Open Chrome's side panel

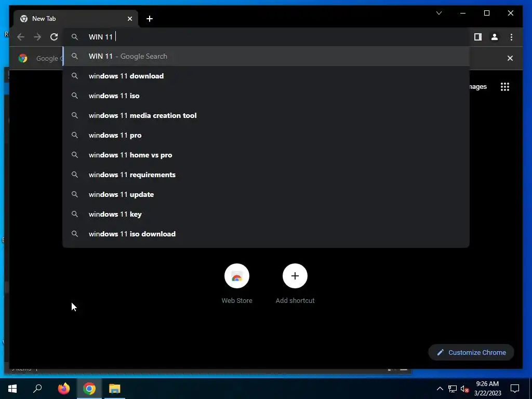click(478, 37)
